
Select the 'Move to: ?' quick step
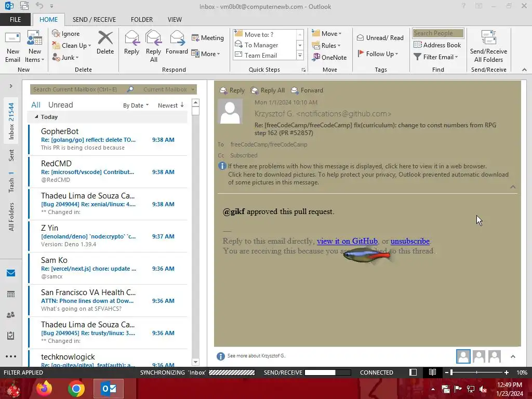click(x=265, y=34)
